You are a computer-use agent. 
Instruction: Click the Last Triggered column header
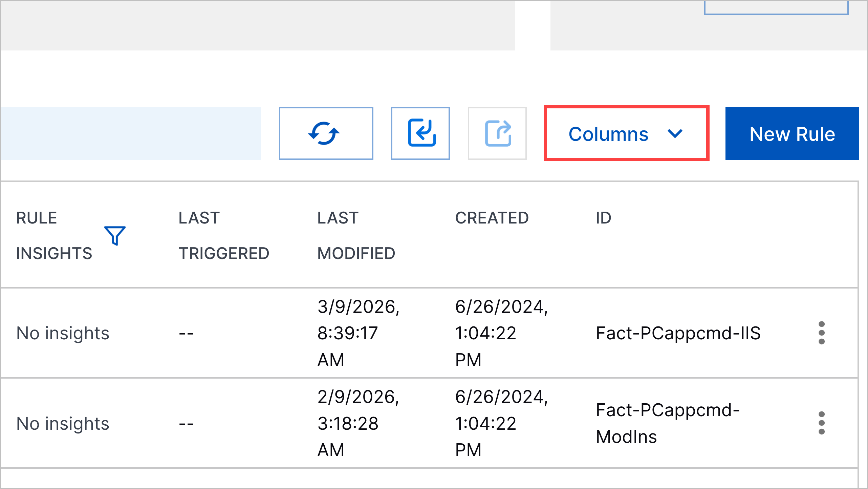(223, 235)
